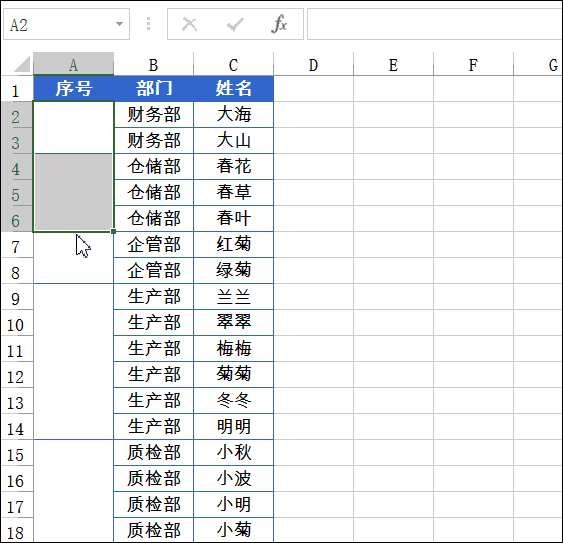Select column A header
This screenshot has height=543, width=563.
[x=74, y=64]
